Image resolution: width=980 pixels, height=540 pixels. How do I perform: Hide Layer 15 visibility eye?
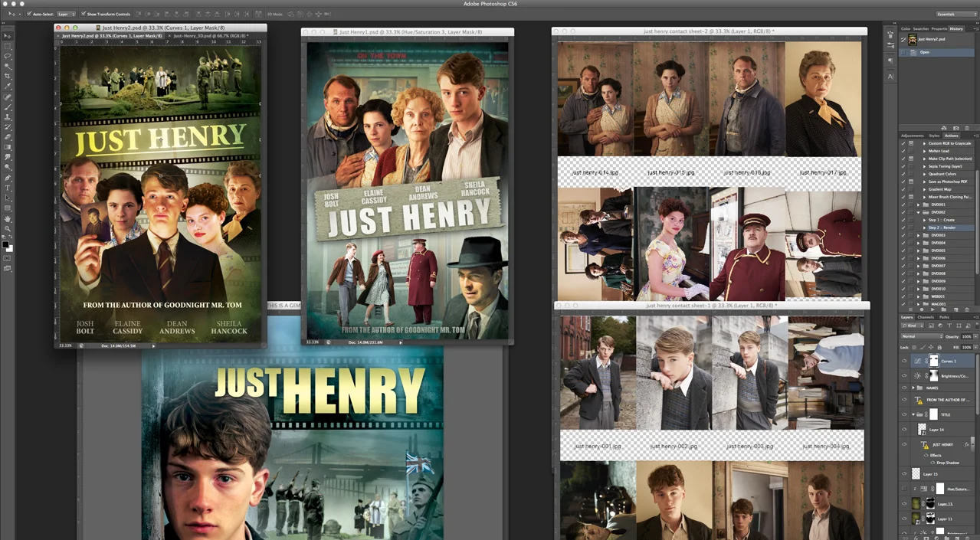point(905,474)
